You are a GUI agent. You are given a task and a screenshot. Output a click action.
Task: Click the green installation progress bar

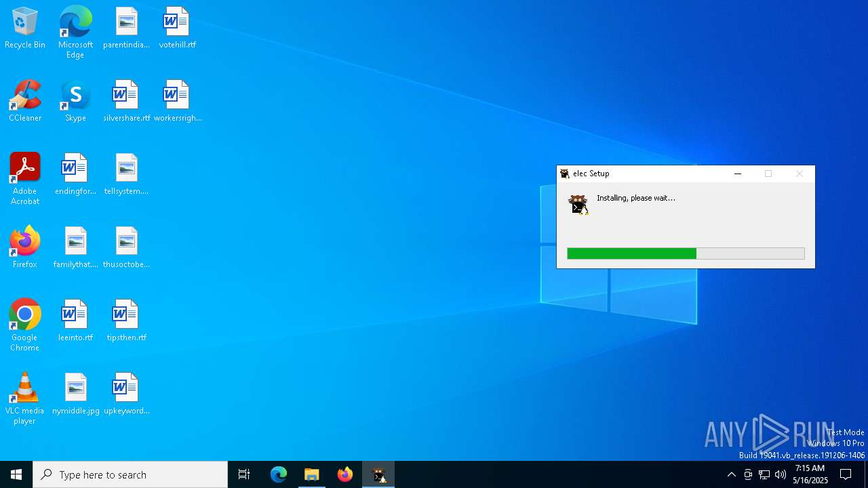point(686,253)
